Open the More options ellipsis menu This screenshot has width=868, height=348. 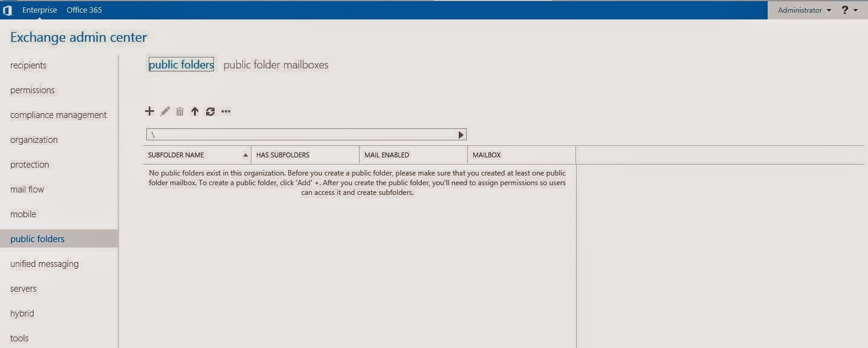226,111
